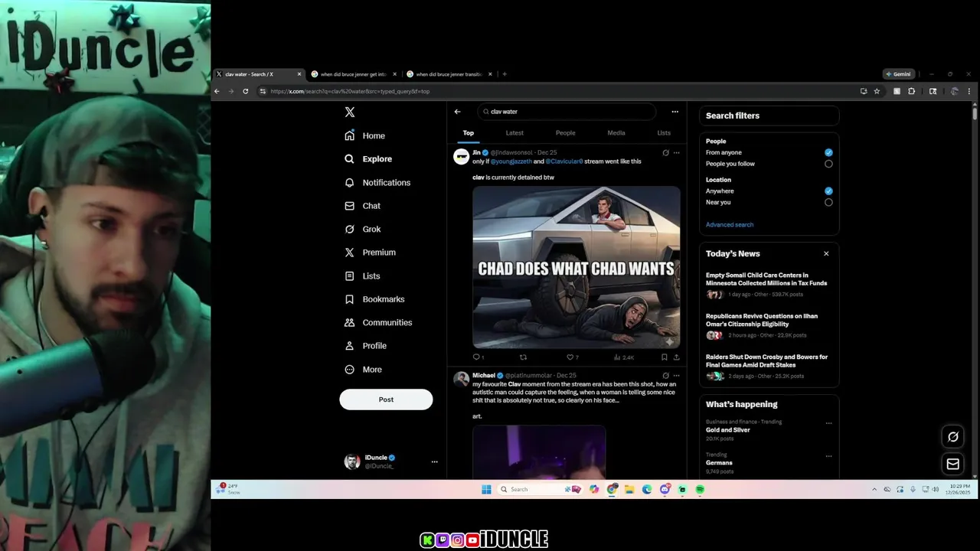The height and width of the screenshot is (551, 980).
Task: Switch to 'when did bruce jenner transition' tab
Action: (449, 74)
